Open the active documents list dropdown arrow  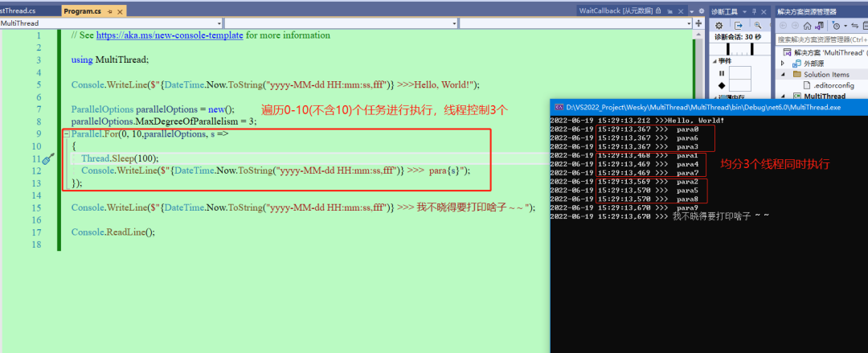(693, 11)
